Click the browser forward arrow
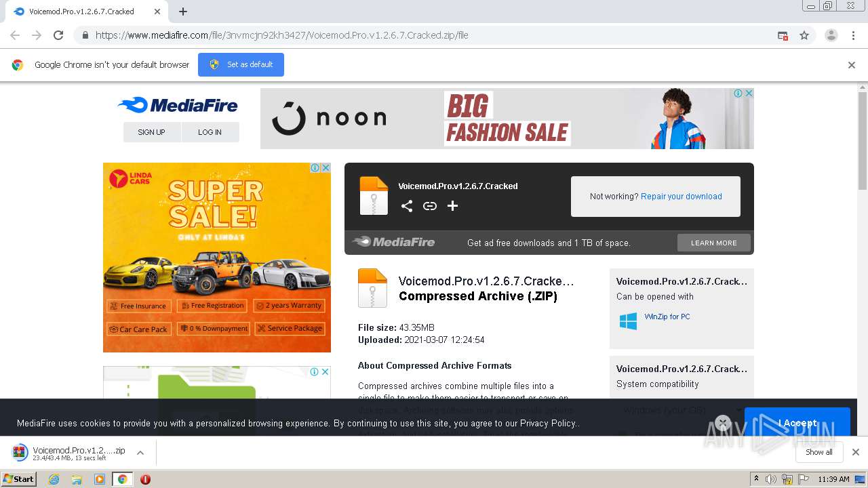The height and width of the screenshot is (488, 868). (x=37, y=35)
